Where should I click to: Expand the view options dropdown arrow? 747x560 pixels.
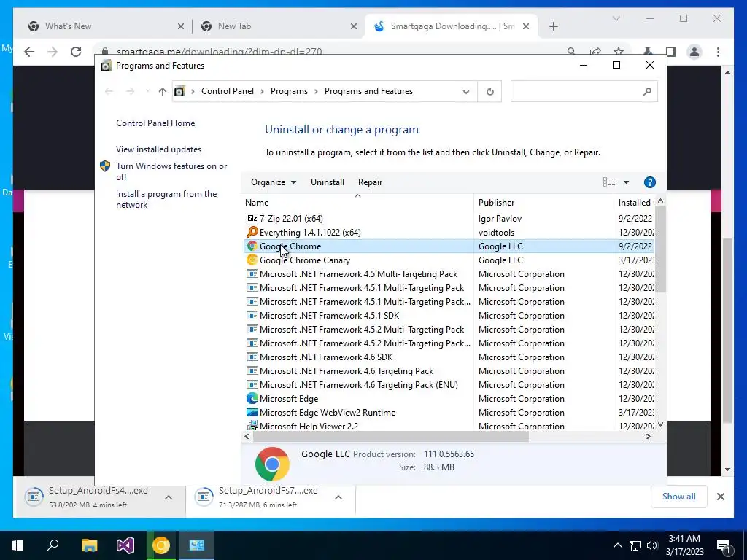(x=626, y=182)
